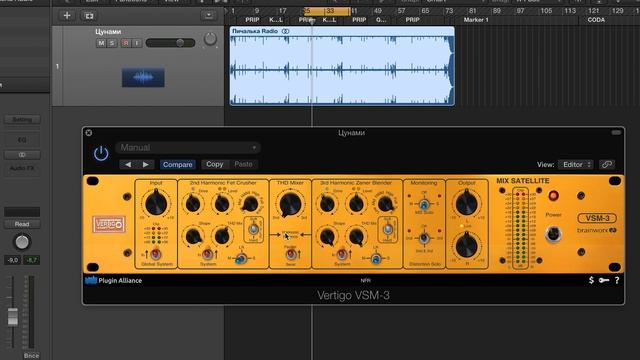Flip the Fet Crusher System switch

tap(207, 254)
